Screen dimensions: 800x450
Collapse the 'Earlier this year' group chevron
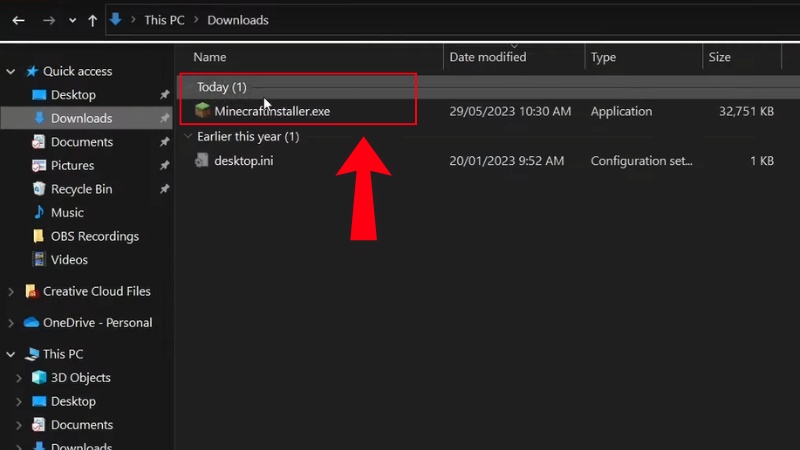pos(188,136)
